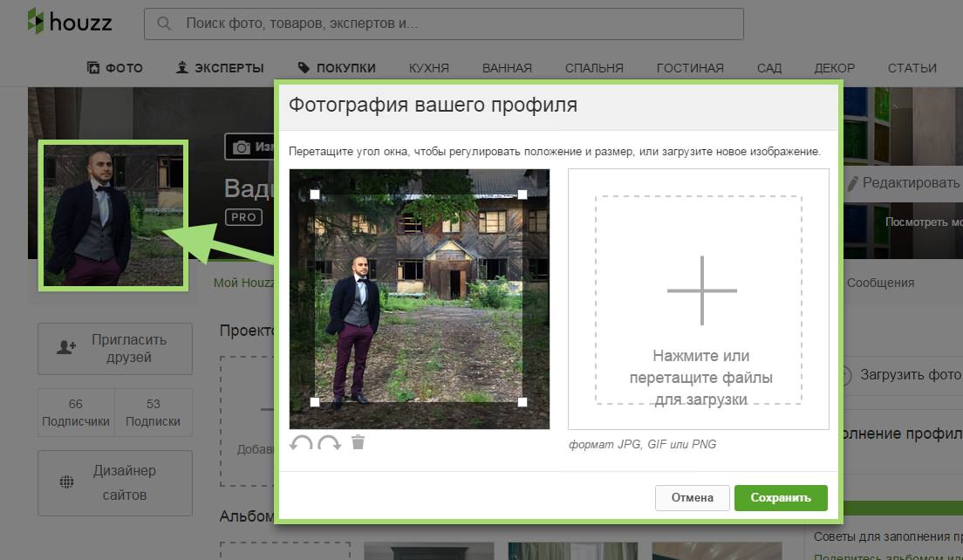
Task: Click the pencil icon next to Редактировать
Action: tap(852, 181)
